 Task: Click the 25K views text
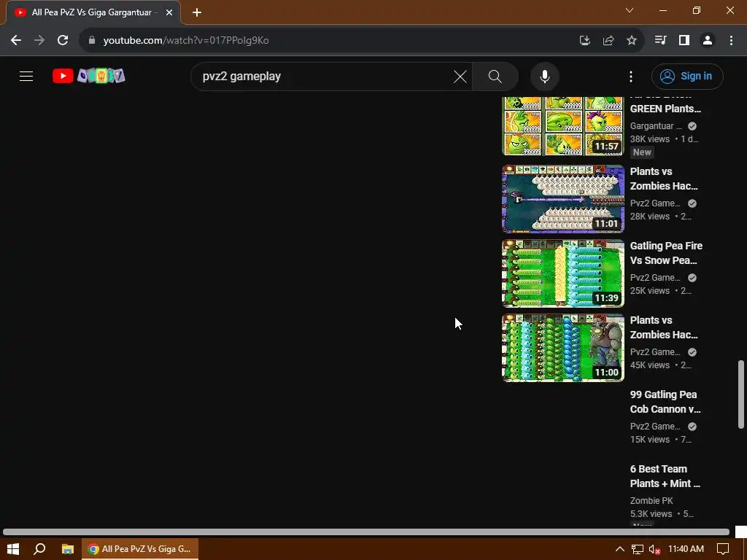point(650,290)
